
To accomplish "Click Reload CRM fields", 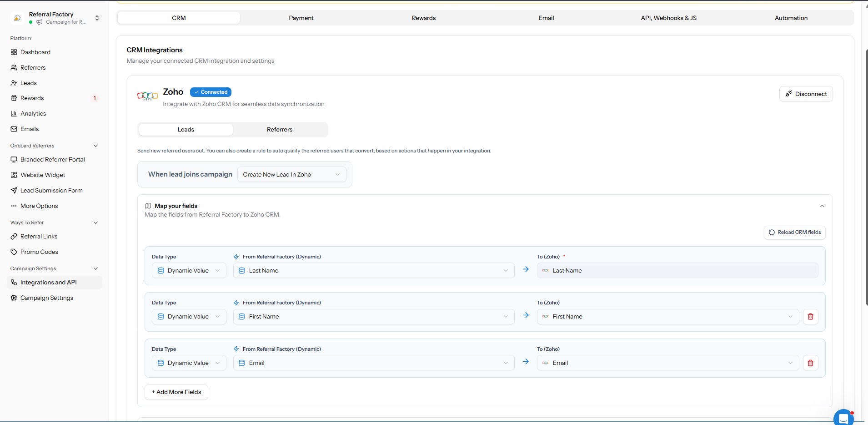I will point(794,233).
